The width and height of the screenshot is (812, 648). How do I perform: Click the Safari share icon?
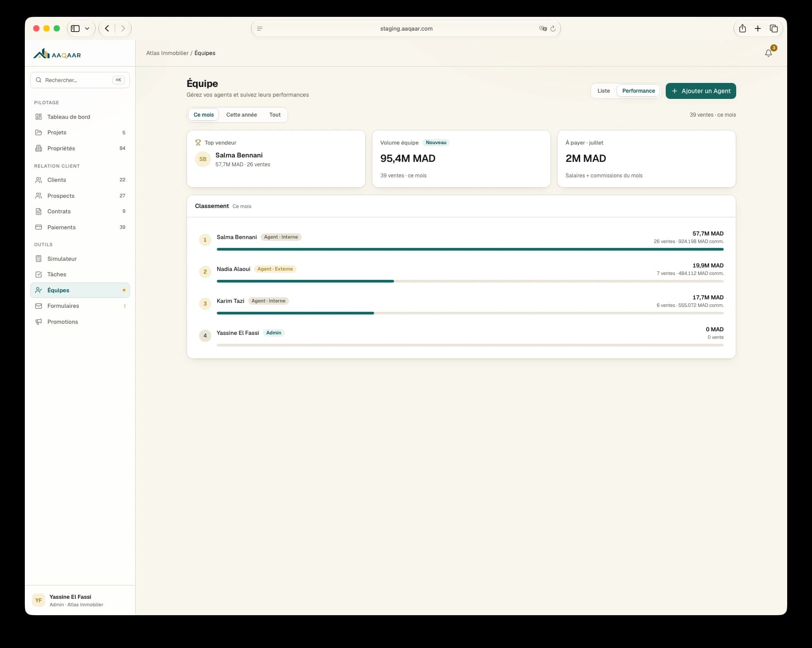click(x=742, y=28)
